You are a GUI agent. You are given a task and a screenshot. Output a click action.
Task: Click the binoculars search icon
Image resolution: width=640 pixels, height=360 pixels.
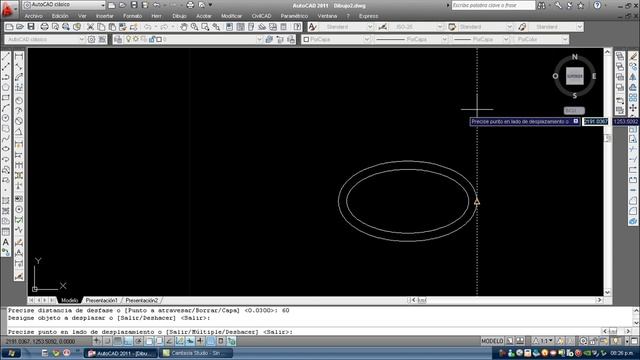click(x=542, y=5)
